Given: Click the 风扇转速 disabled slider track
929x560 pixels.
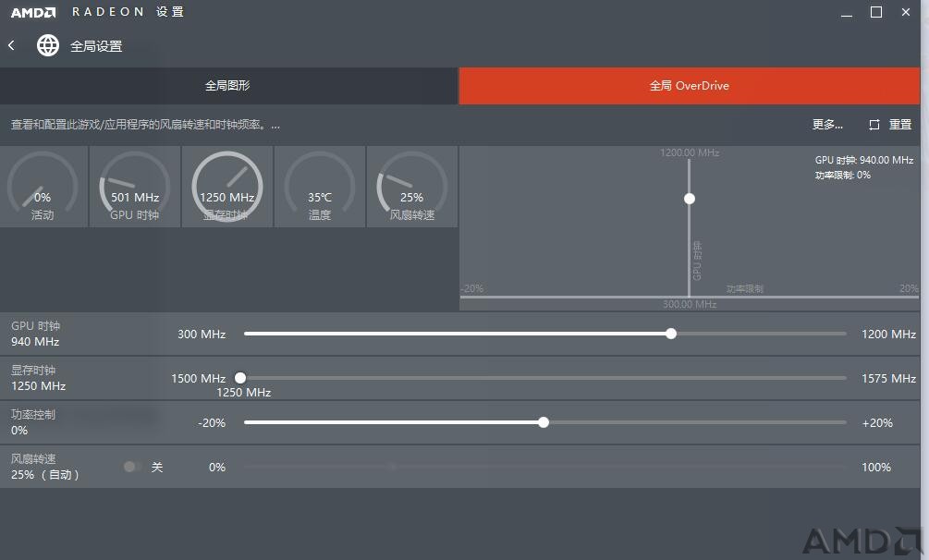Looking at the screenshot, I should coord(545,467).
